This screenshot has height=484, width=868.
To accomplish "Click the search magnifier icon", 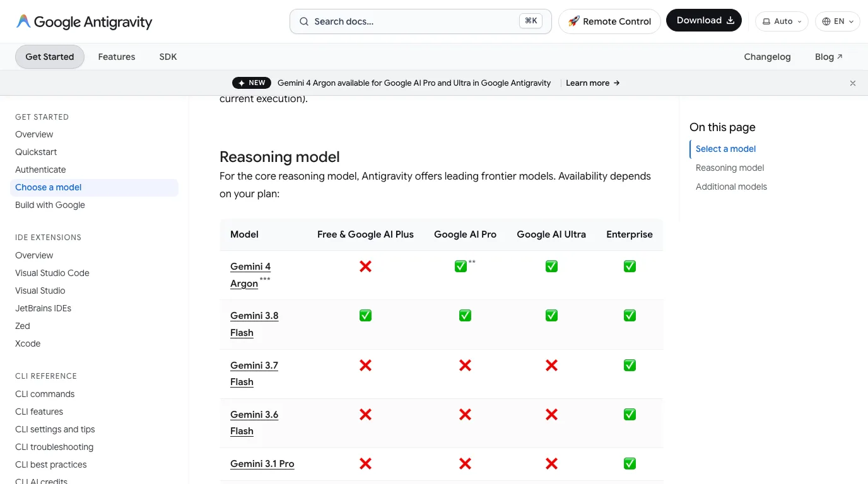I will (304, 21).
